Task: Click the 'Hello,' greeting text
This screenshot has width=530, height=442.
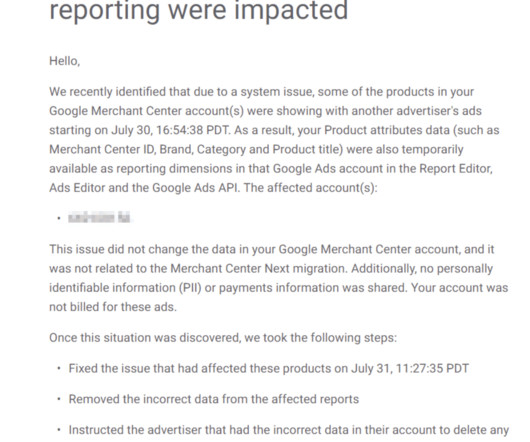Action: coord(65,61)
